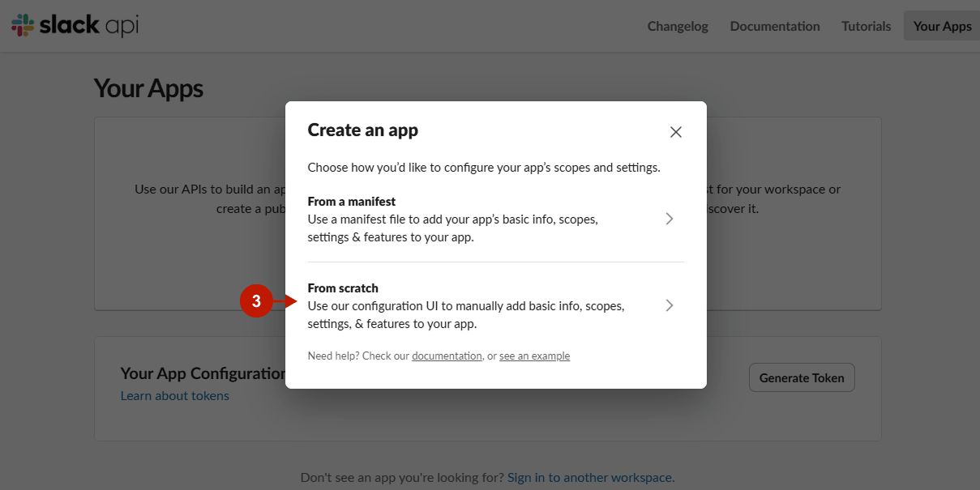Close the Create an app dialog

click(x=676, y=132)
